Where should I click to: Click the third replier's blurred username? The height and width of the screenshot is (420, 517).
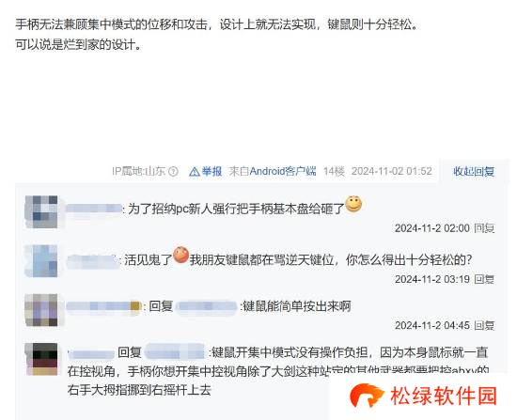[x=103, y=306]
